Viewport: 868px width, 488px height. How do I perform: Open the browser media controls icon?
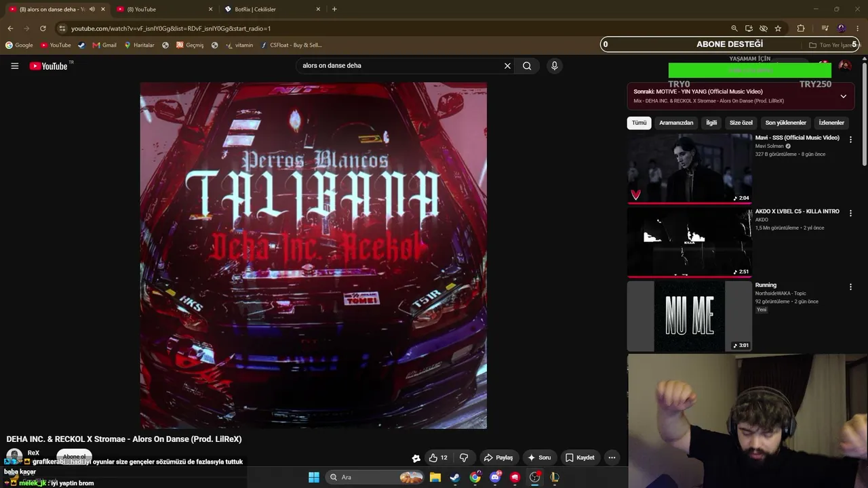825,28
